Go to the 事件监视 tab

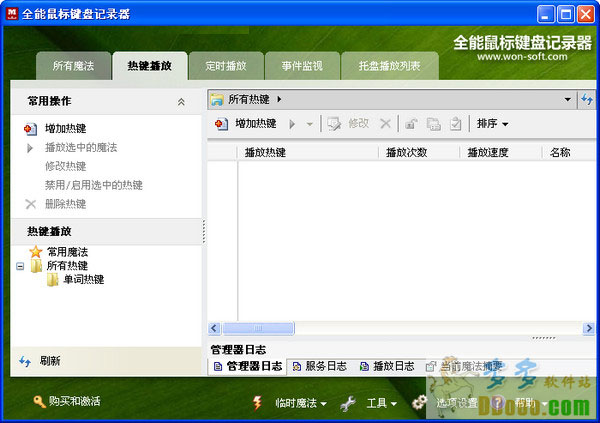tap(302, 66)
